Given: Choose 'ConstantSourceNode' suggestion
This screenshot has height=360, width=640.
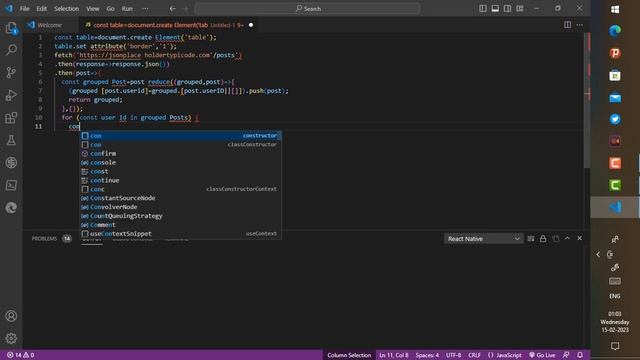Looking at the screenshot, I should point(180,198).
